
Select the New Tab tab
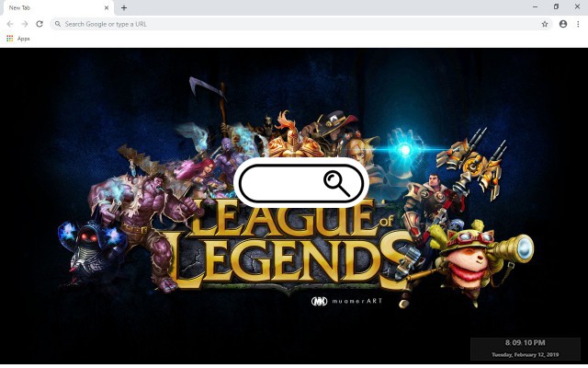point(57,7)
